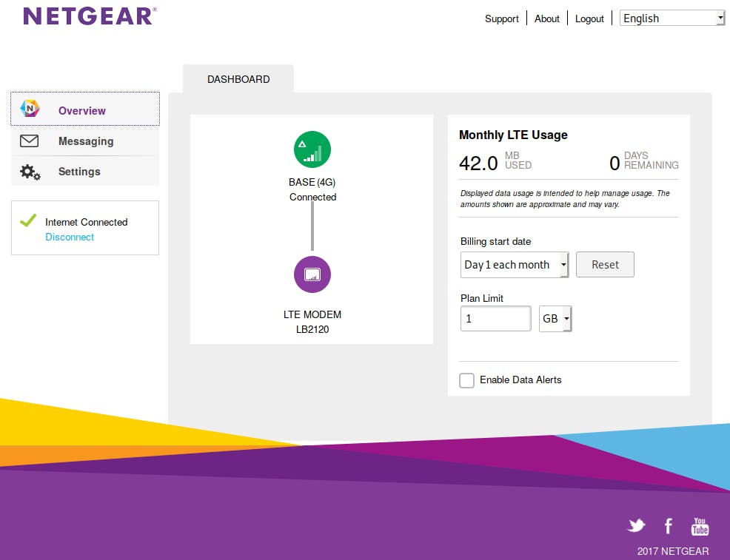Click the Disconnect link
This screenshot has width=730, height=560.
click(70, 237)
